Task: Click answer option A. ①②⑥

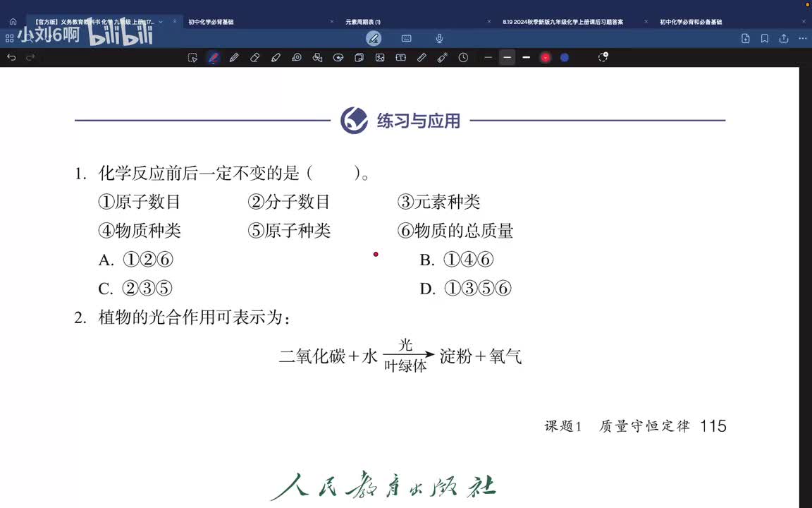Action: click(135, 260)
